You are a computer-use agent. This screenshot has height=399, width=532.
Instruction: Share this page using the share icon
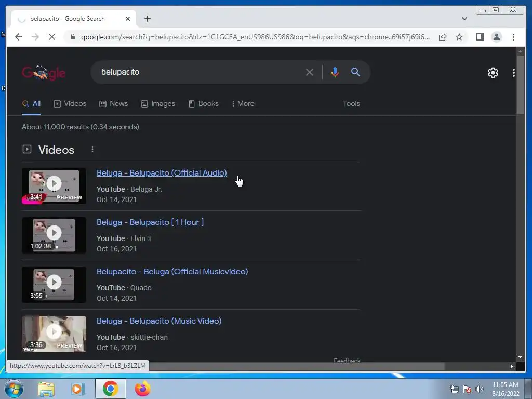pos(443,37)
